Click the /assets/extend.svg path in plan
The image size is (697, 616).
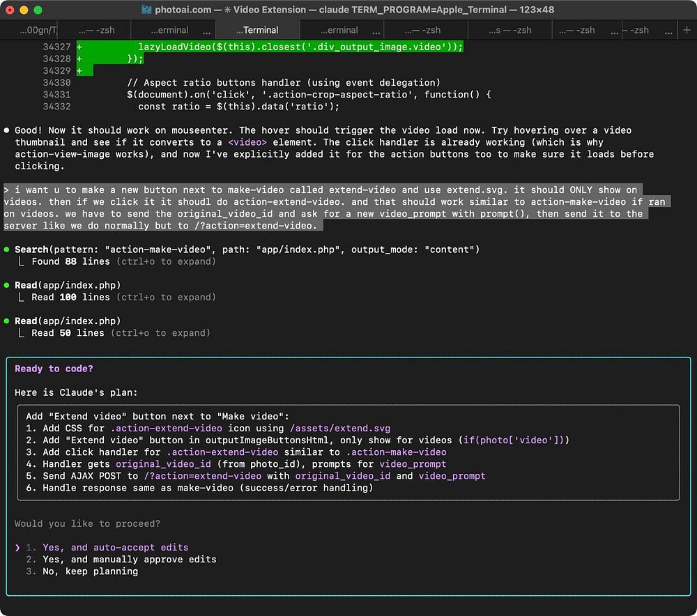point(339,429)
